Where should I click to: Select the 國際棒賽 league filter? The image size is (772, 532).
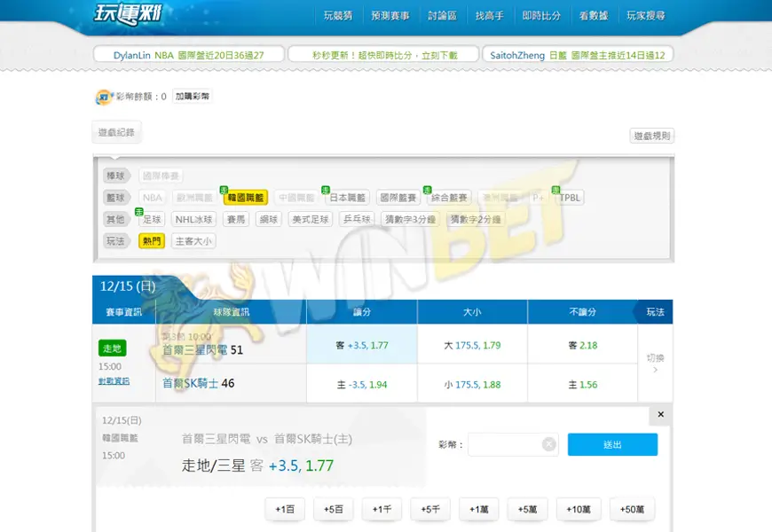coord(161,176)
